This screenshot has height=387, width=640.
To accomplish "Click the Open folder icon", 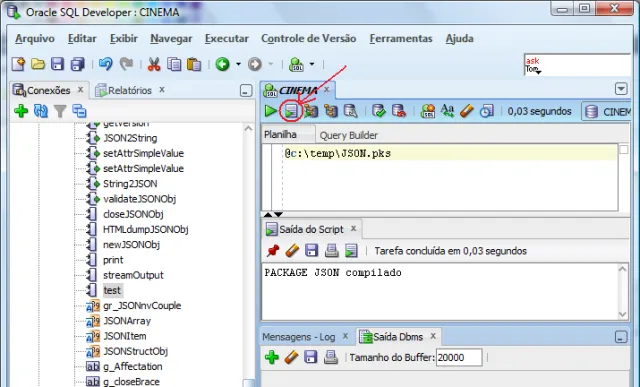I will coord(38,64).
